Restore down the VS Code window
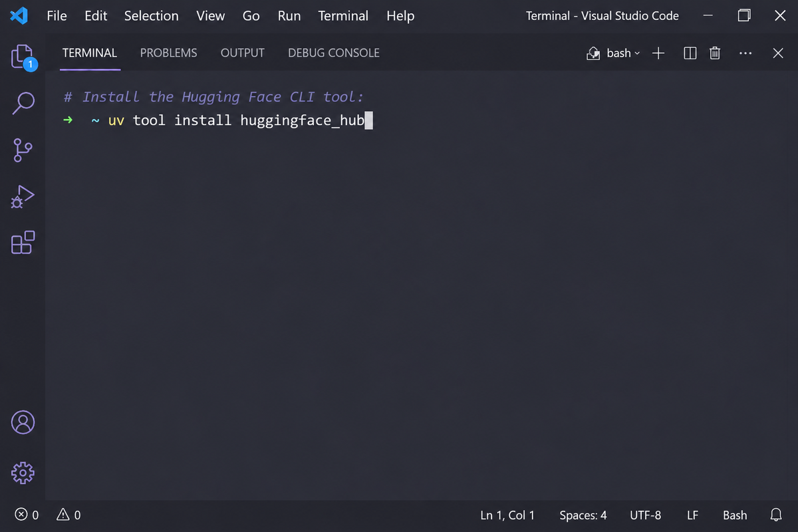 [745, 16]
